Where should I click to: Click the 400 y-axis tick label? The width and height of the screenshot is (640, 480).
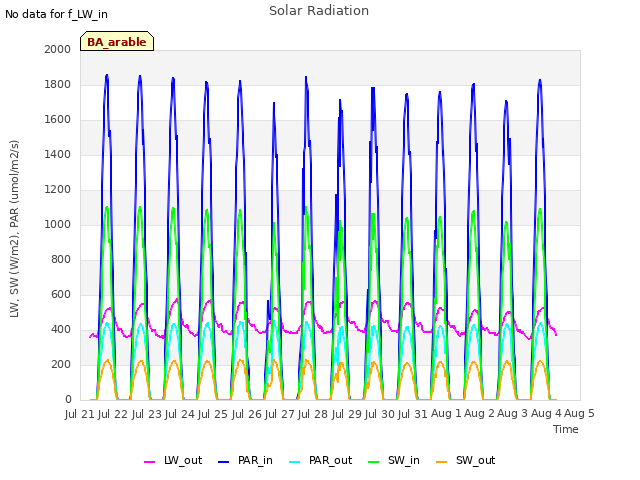[61, 329]
